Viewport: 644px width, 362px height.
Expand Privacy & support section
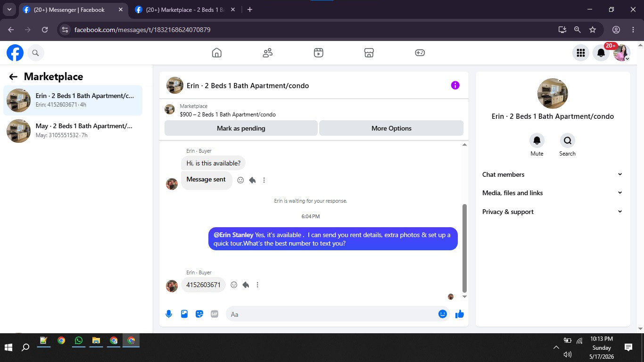click(553, 212)
